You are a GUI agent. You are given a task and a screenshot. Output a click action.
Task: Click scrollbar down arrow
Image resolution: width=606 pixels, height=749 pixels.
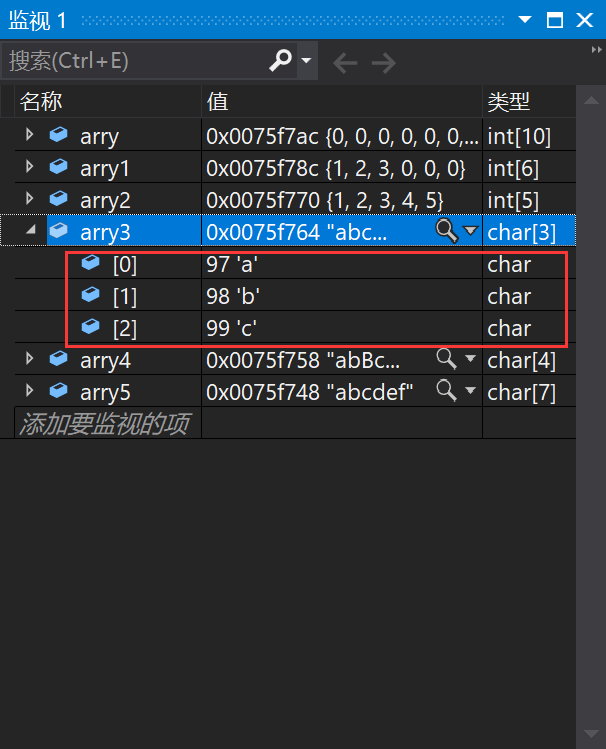[x=592, y=734]
